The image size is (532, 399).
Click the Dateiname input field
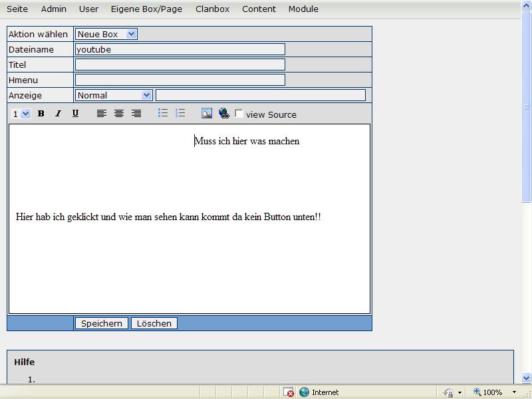tap(180, 49)
